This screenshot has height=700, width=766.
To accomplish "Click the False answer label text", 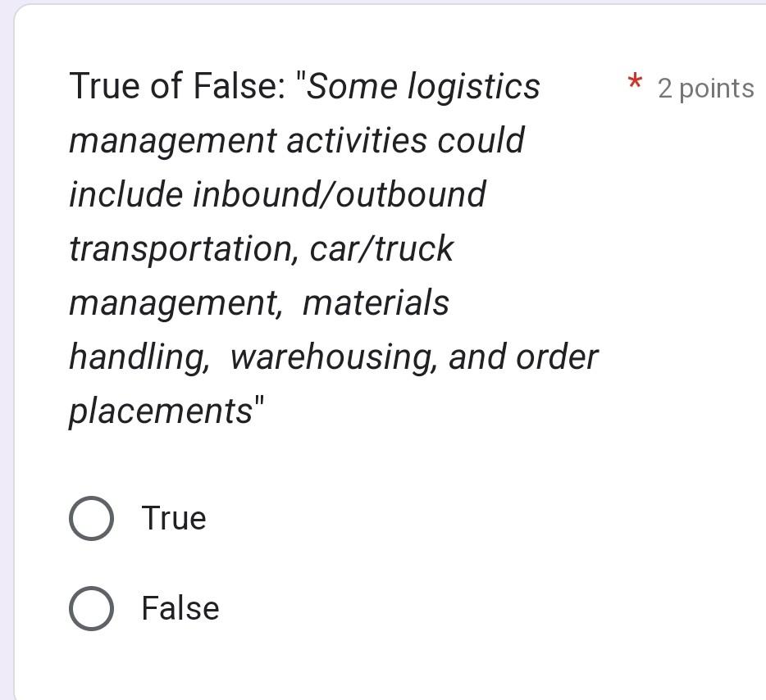I will click(180, 607).
